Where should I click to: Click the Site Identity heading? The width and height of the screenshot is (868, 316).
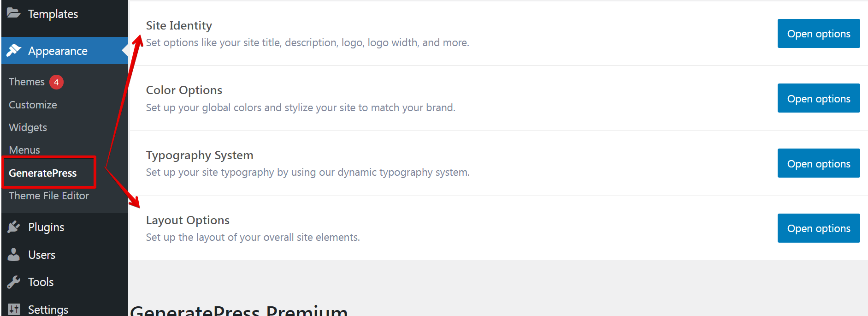179,25
